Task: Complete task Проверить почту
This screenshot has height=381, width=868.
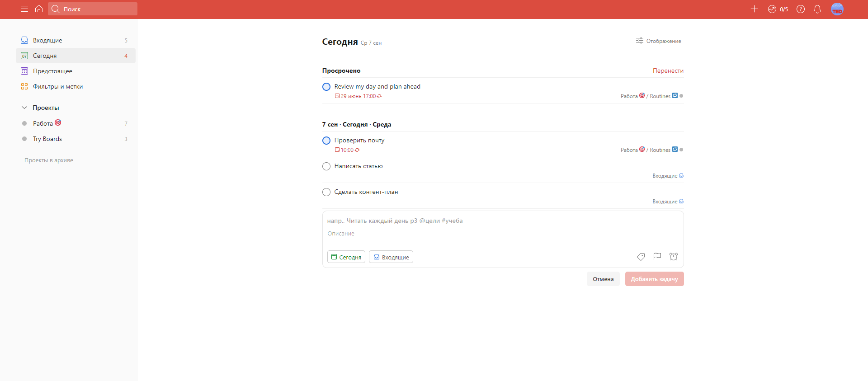Action: pyautogui.click(x=326, y=141)
